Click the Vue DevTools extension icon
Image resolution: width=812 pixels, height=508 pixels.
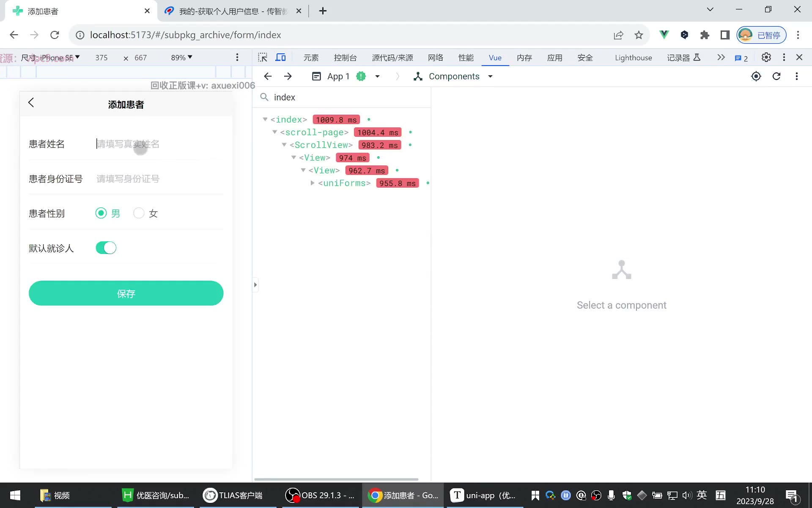pyautogui.click(x=664, y=35)
